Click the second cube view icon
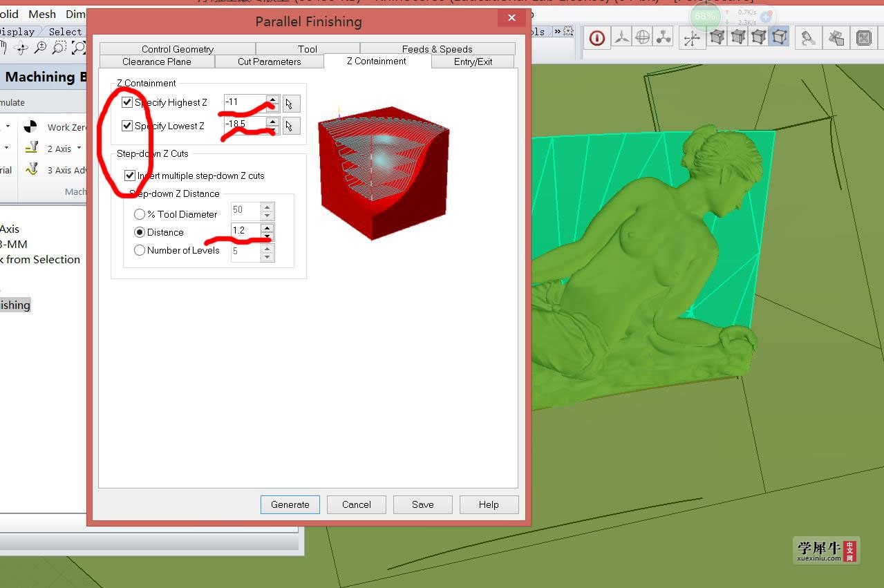Image resolution: width=884 pixels, height=588 pixels. [737, 37]
